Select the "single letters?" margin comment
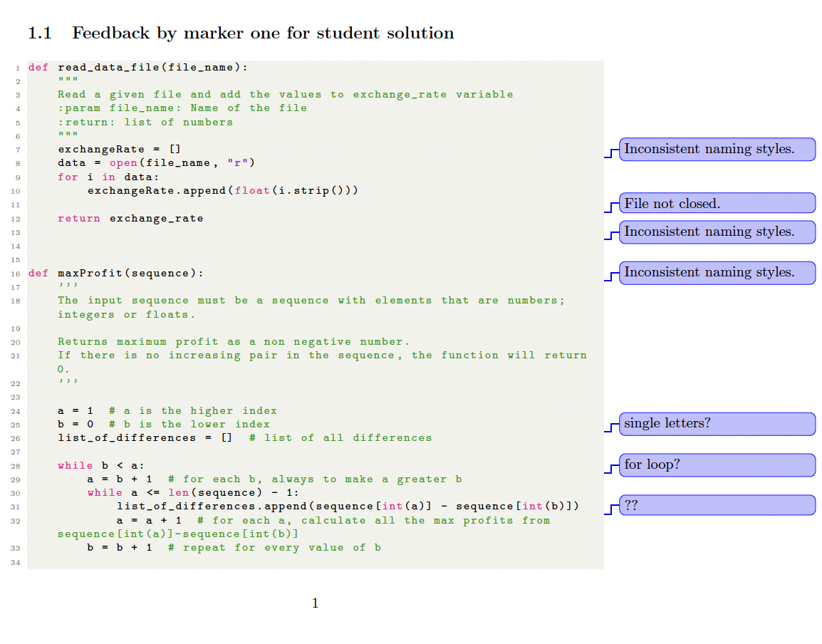The width and height of the screenshot is (822, 644). tap(717, 424)
